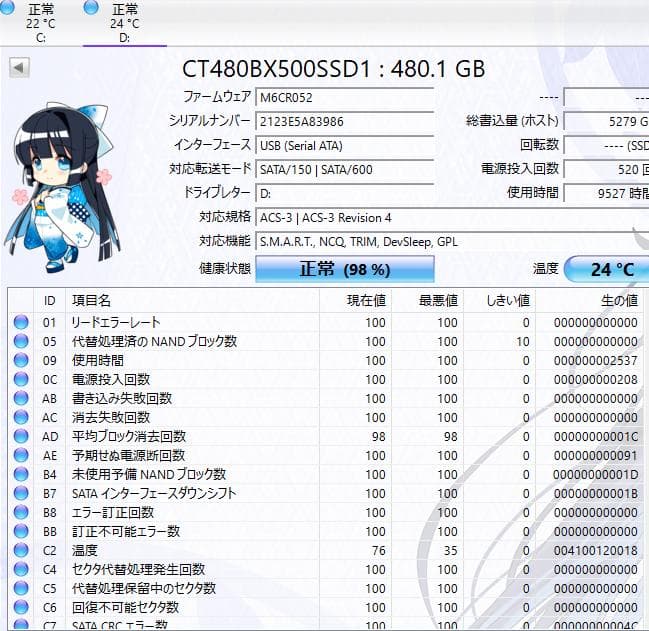Click the blue status icon for attribute AD

pyautogui.click(x=21, y=436)
